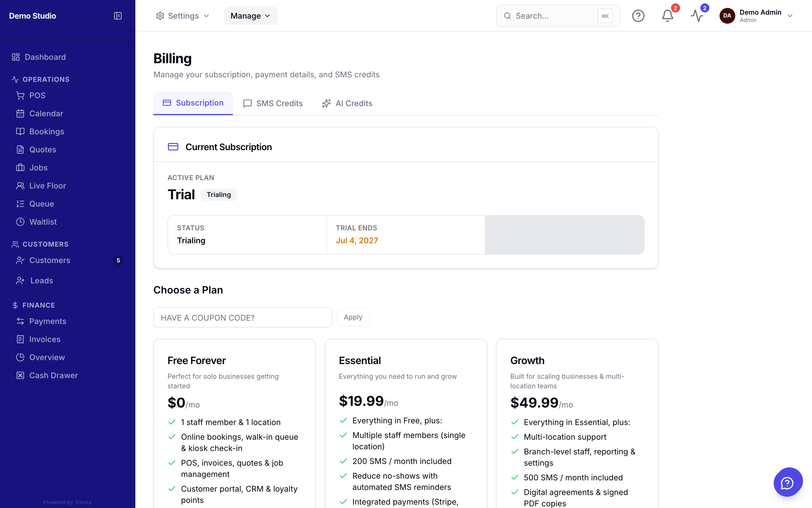Open Live Floor page

tap(47, 186)
